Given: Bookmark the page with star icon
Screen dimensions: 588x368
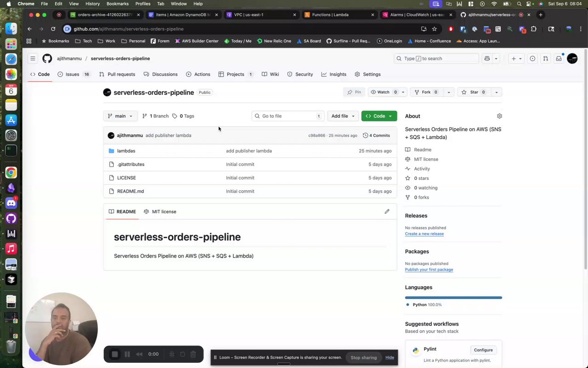Looking at the screenshot, I should [434, 29].
